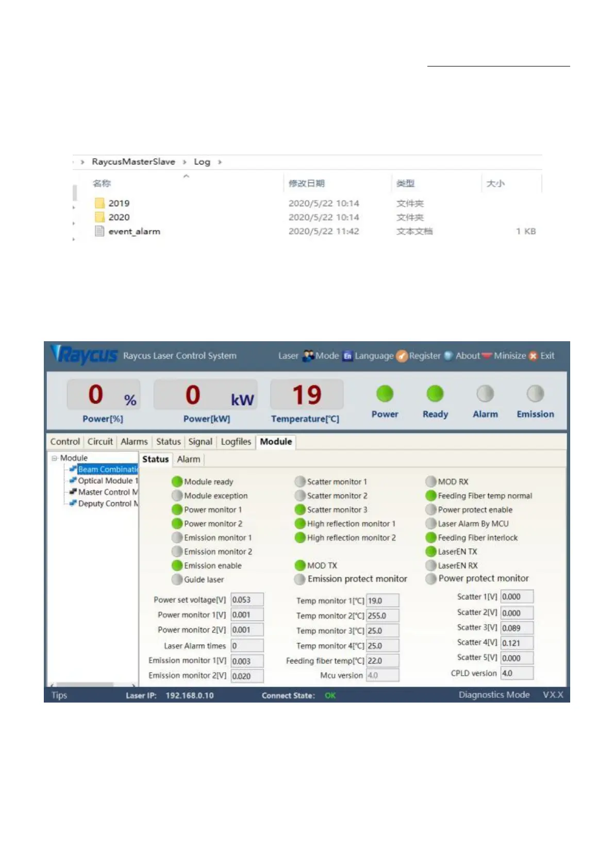This screenshot has width=614, height=868.
Task: Click the Emission monitor 2 voltage field
Action: pyautogui.click(x=247, y=676)
